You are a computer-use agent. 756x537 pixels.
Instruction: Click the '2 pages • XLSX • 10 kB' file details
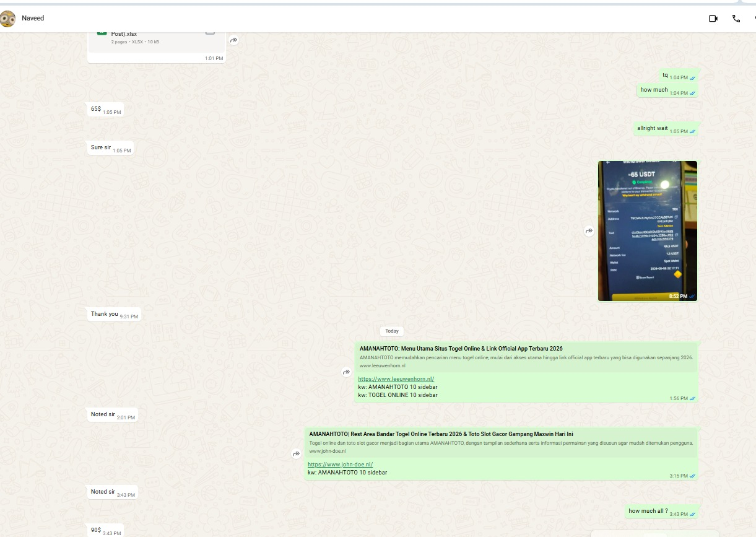pos(135,42)
